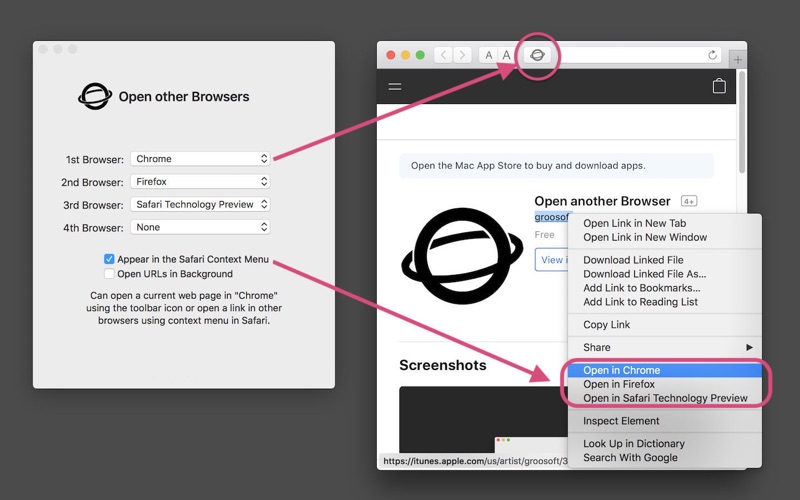Image resolution: width=800 pixels, height=500 pixels.
Task: Open a new tab with the plus button
Action: pos(738,60)
